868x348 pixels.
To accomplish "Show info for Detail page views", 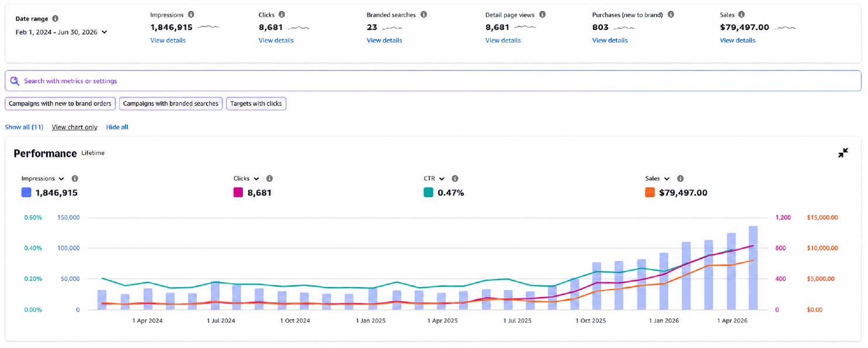I will point(542,15).
